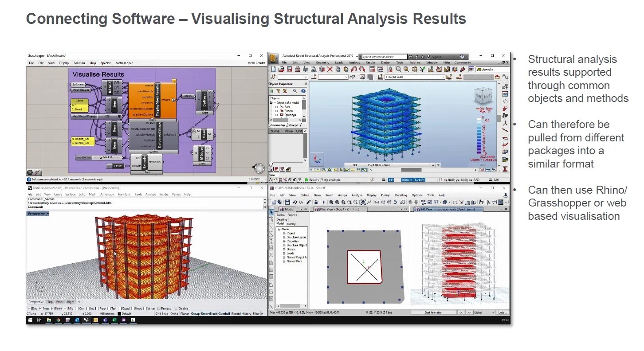This screenshot has width=644, height=351.
Task: Click red Delete X icon in Robot toolbar
Action: tap(330, 70)
